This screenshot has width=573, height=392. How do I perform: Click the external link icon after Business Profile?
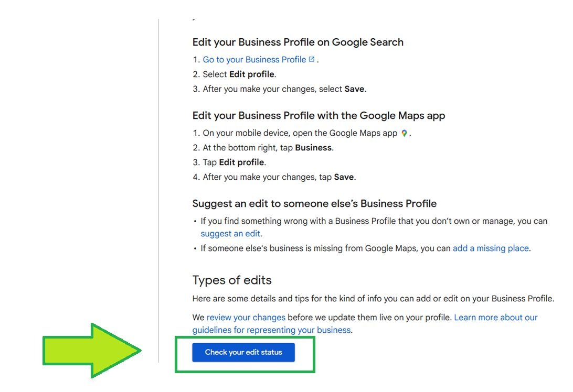click(311, 58)
